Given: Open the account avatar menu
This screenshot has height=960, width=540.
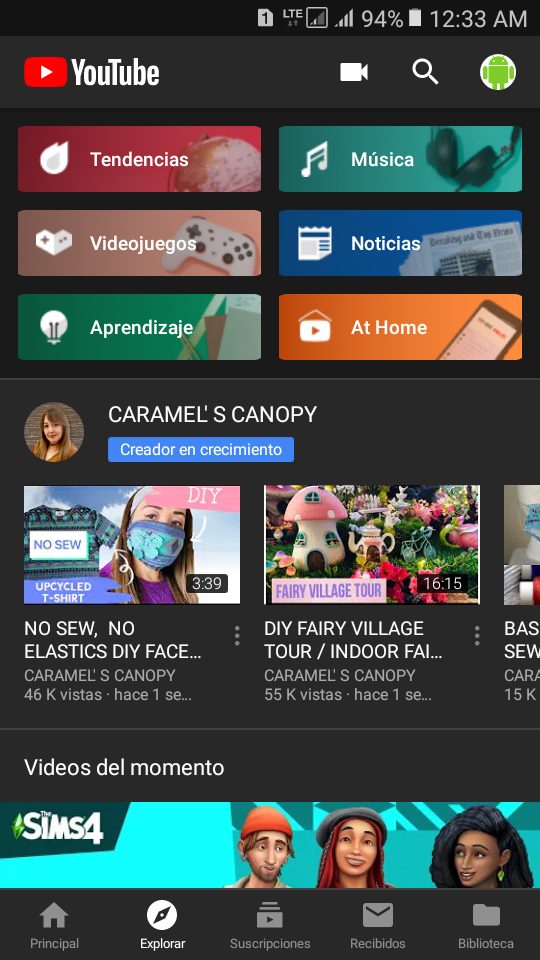Looking at the screenshot, I should [x=498, y=72].
